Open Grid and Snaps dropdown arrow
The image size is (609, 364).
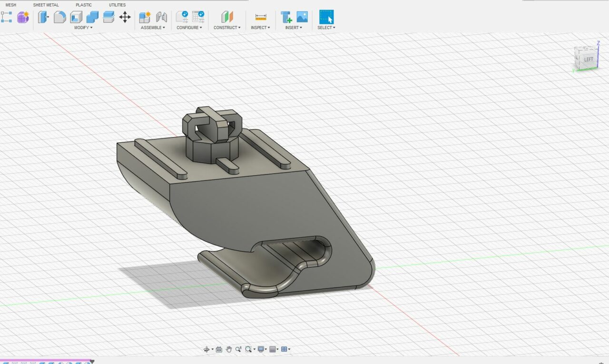click(278, 350)
